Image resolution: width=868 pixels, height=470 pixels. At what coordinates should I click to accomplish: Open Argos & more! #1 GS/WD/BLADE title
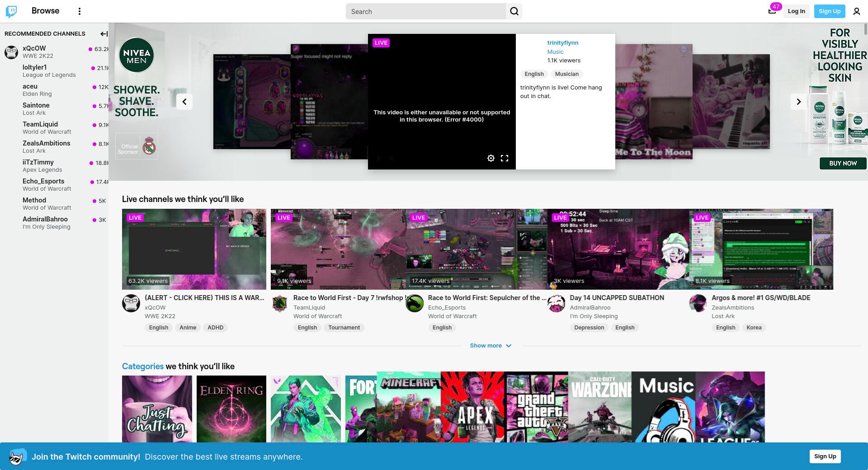(x=761, y=298)
